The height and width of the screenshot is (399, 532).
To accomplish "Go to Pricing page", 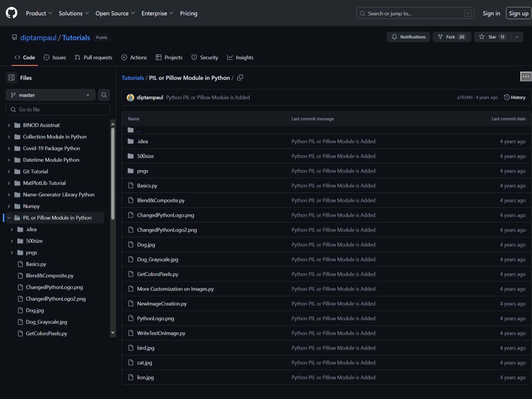I will click(x=189, y=13).
